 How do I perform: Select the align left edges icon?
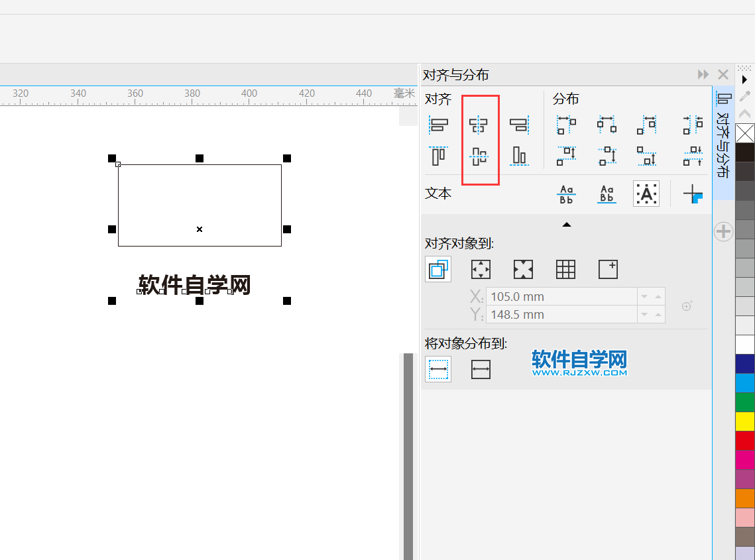coord(439,125)
